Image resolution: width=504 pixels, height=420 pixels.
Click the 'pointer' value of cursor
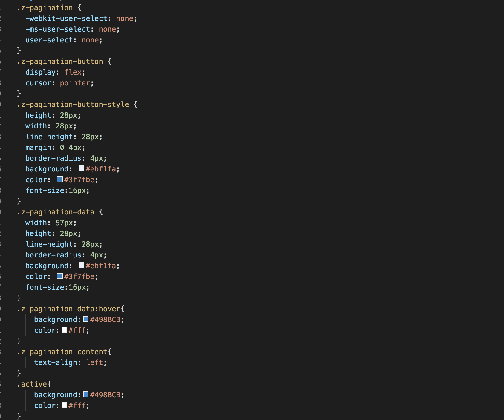coord(75,83)
